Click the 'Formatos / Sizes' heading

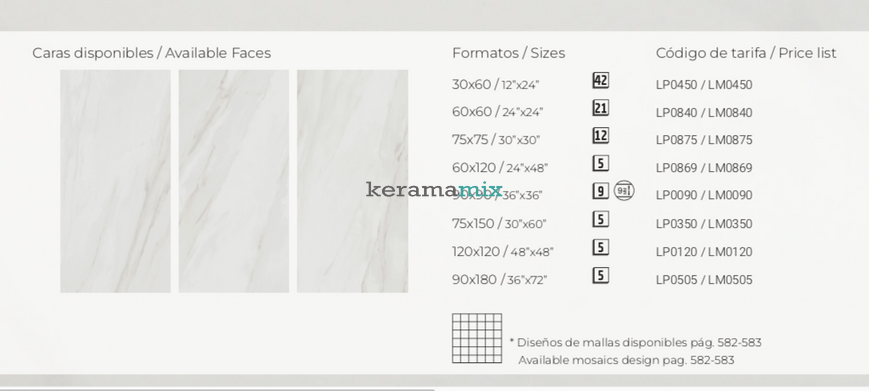[x=509, y=53]
